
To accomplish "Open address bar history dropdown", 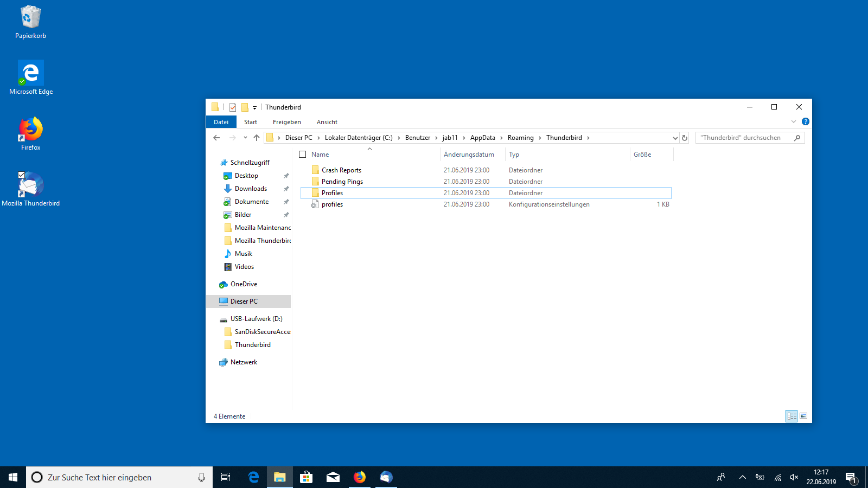I will [x=675, y=138].
